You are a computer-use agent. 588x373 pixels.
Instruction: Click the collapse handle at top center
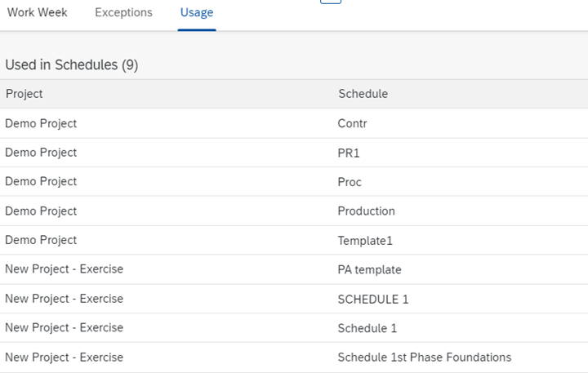pos(331,2)
